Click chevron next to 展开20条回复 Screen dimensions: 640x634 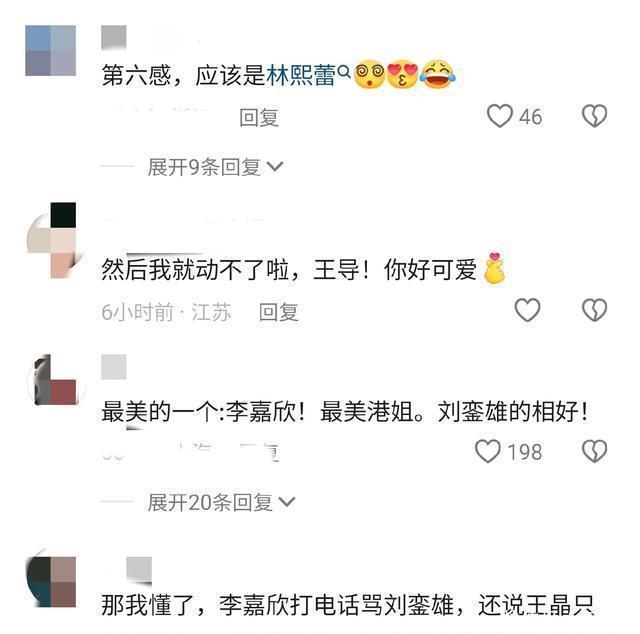point(286,502)
